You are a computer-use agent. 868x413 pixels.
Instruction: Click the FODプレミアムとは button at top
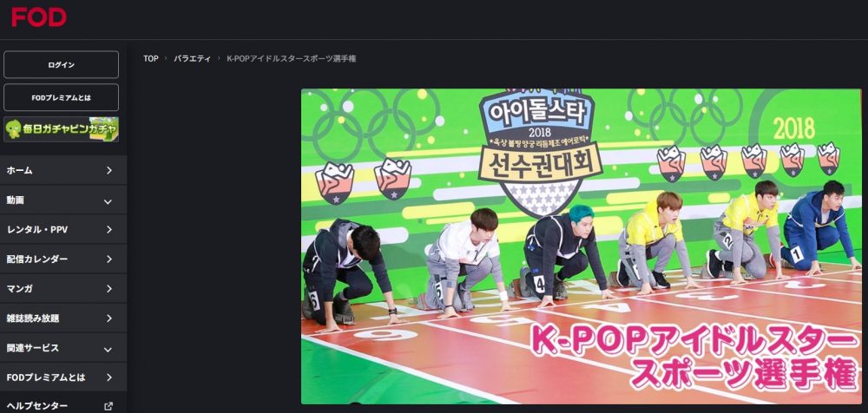61,97
